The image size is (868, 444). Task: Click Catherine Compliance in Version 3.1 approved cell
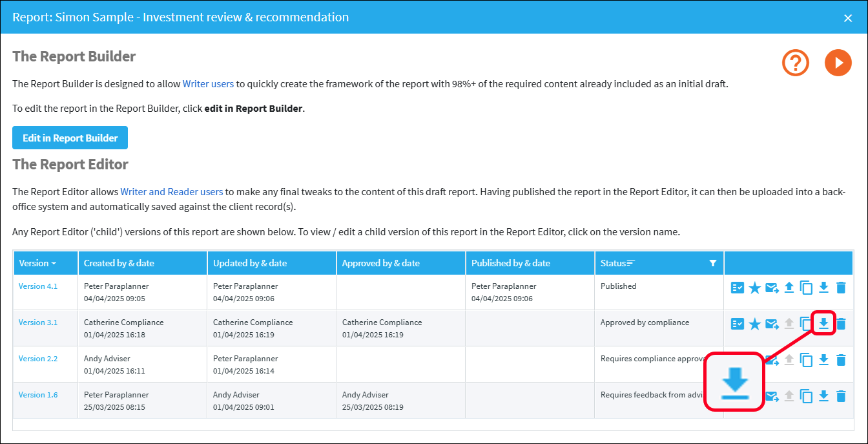(x=382, y=322)
